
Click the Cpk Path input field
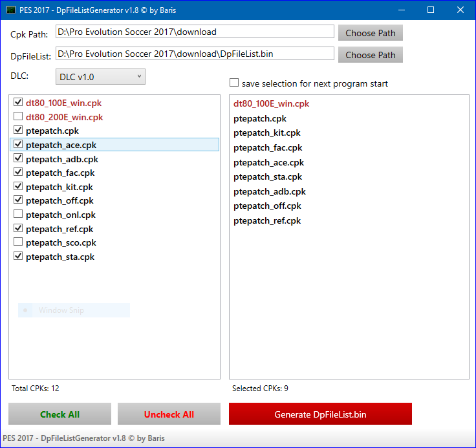click(x=195, y=32)
